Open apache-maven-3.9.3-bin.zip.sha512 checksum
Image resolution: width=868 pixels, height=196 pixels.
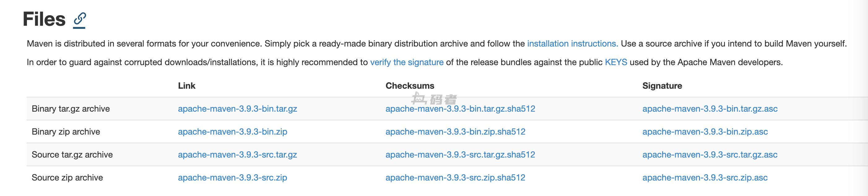tap(455, 131)
